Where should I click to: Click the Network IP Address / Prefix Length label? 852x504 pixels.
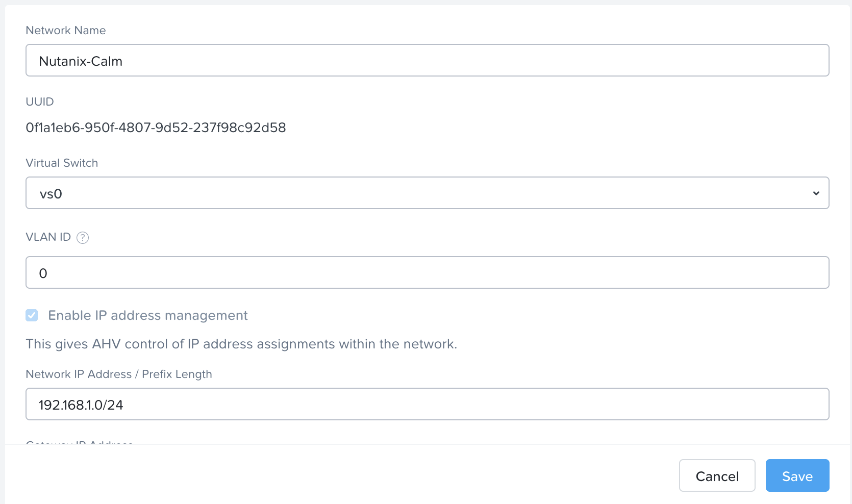pos(118,374)
